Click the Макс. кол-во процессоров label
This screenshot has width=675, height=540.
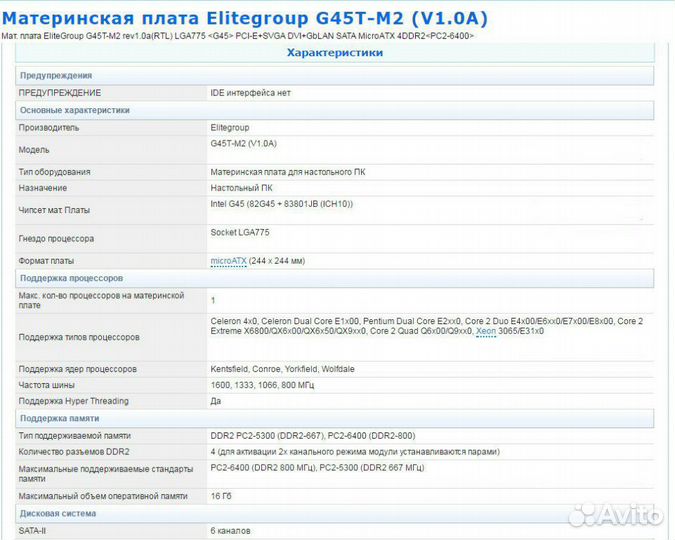pyautogui.click(x=101, y=301)
